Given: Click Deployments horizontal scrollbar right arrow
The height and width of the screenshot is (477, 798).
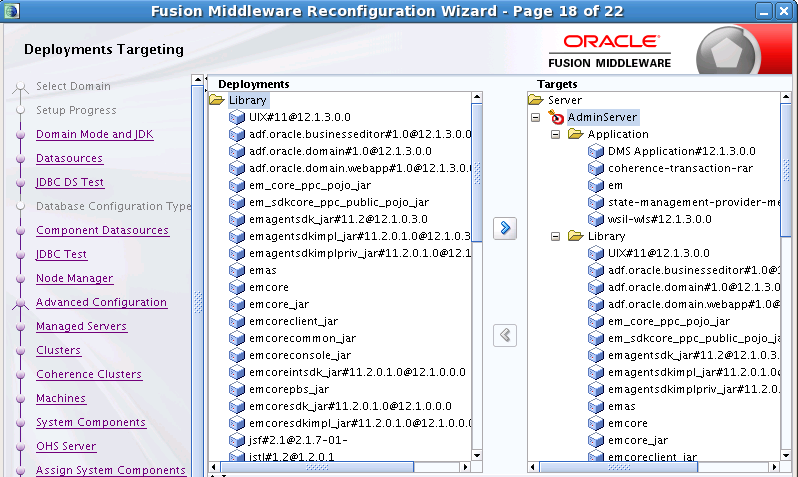Looking at the screenshot, I should tap(465, 467).
